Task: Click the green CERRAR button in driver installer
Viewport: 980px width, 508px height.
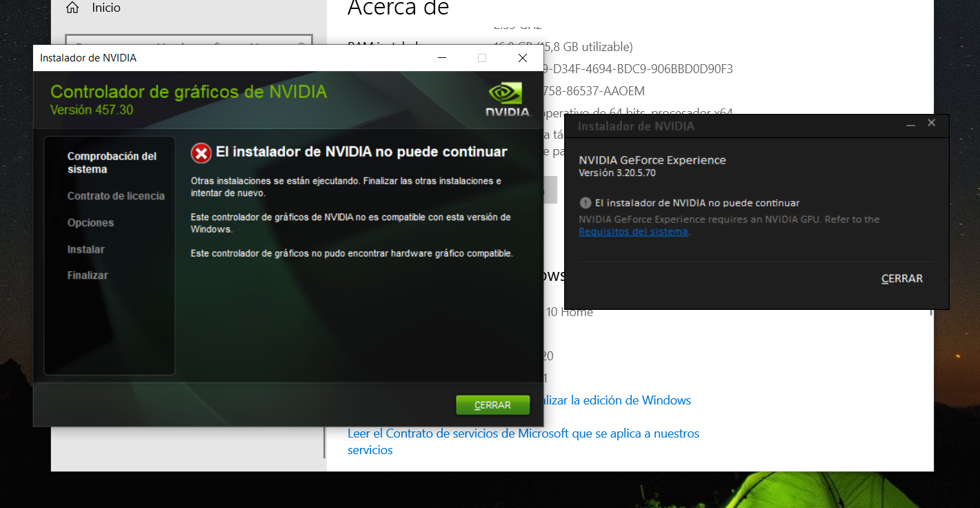Action: click(x=492, y=405)
